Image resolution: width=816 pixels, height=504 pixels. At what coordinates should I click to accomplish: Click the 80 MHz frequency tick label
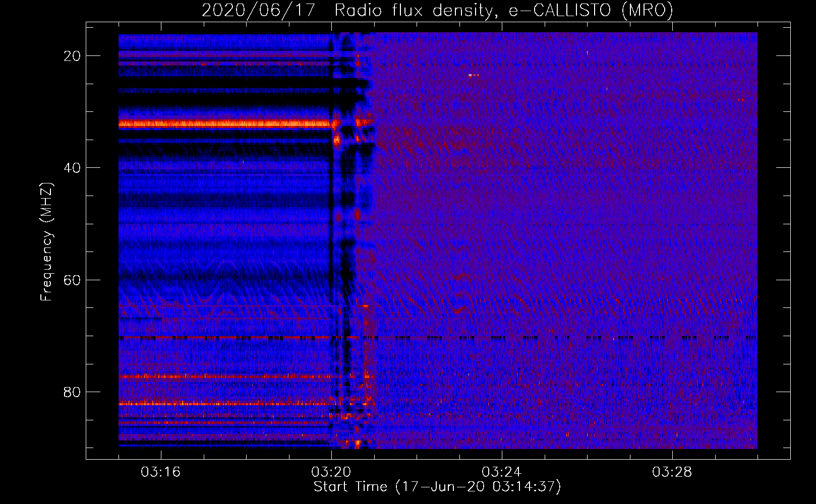point(72,392)
